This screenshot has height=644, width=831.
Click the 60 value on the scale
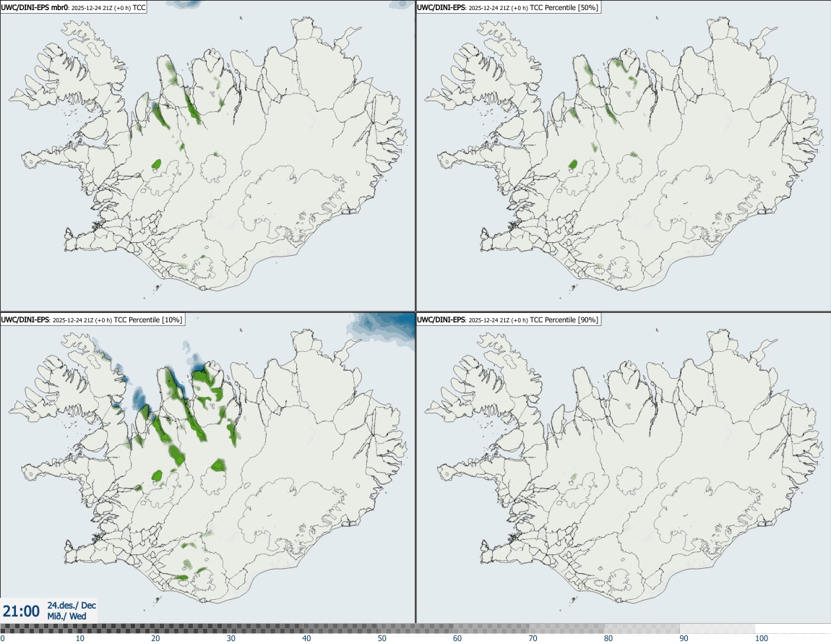click(457, 638)
